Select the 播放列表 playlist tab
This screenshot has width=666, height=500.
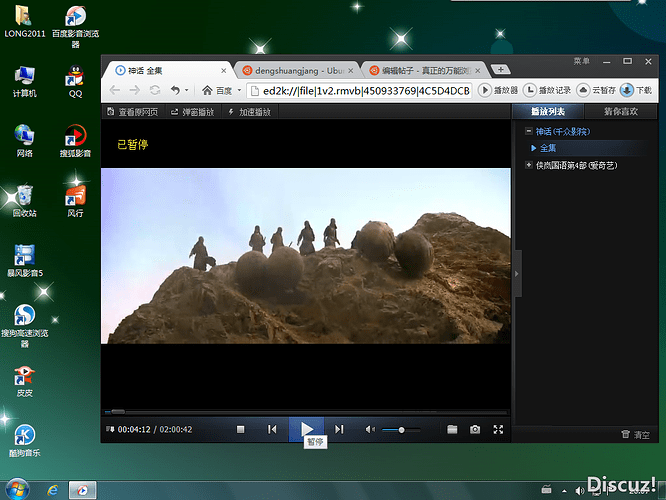point(547,112)
